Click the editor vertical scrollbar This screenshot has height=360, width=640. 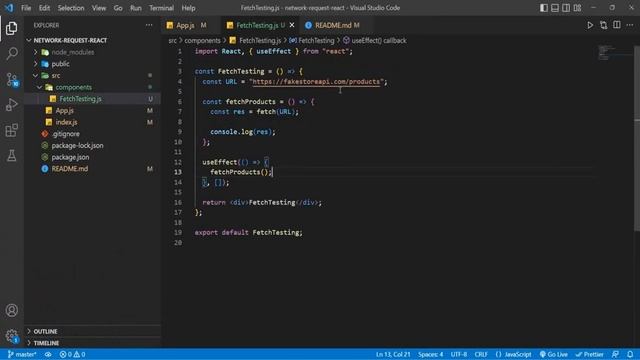(x=637, y=139)
